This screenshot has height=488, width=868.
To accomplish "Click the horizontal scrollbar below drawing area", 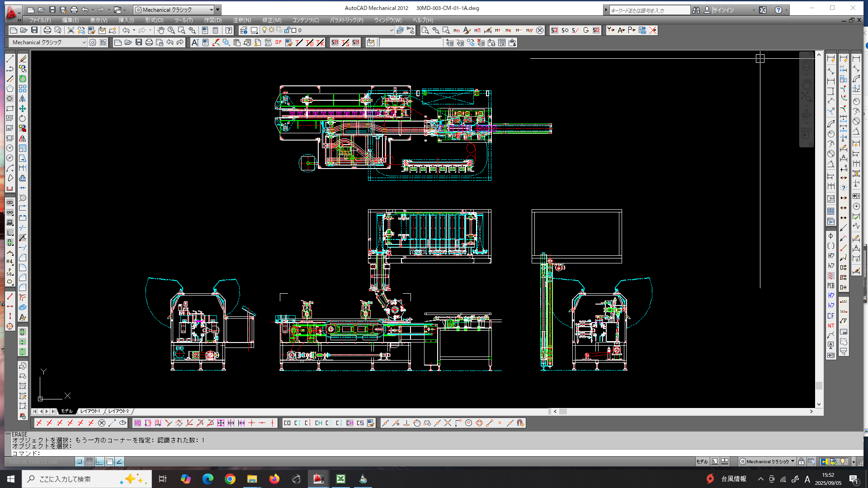I will [x=678, y=411].
